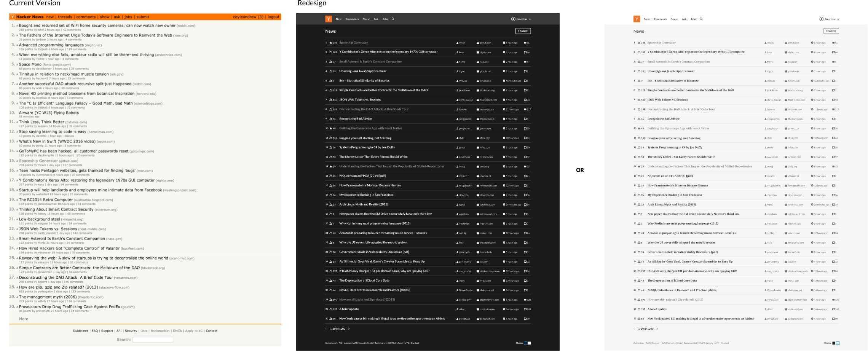
Task: Open 'Comments' nav item in dark redesign
Action: 352,19
